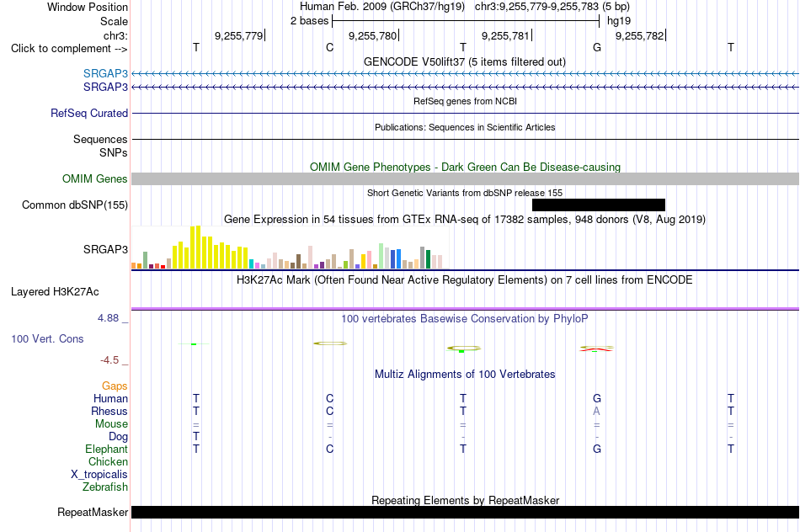Click the G base in the ruler sequence

597,47
